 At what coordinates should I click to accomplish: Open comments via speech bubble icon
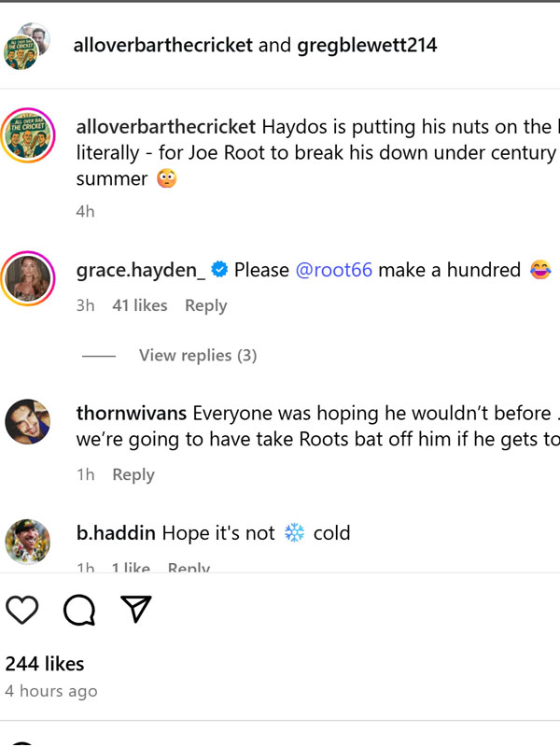point(79,610)
